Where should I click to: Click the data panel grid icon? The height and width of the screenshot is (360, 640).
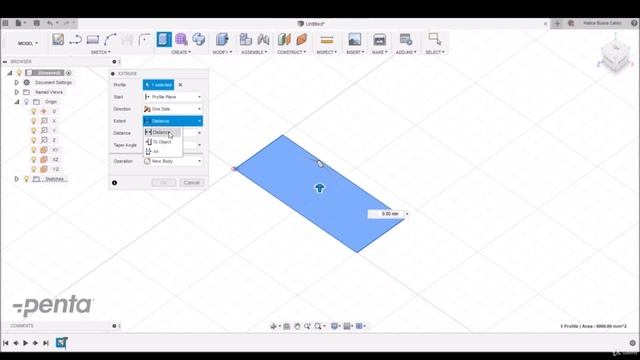5,23
